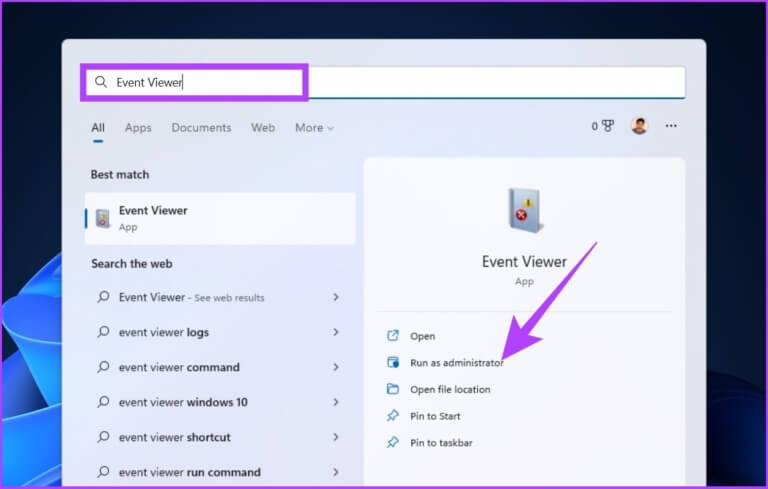This screenshot has width=768, height=489.
Task: Switch to the Apps tab
Action: (138, 128)
